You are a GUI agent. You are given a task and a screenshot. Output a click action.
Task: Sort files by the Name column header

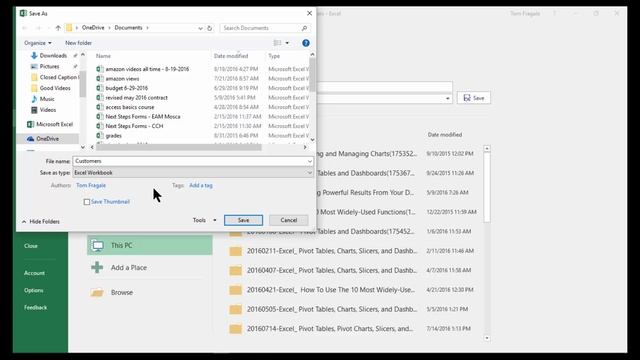point(103,56)
